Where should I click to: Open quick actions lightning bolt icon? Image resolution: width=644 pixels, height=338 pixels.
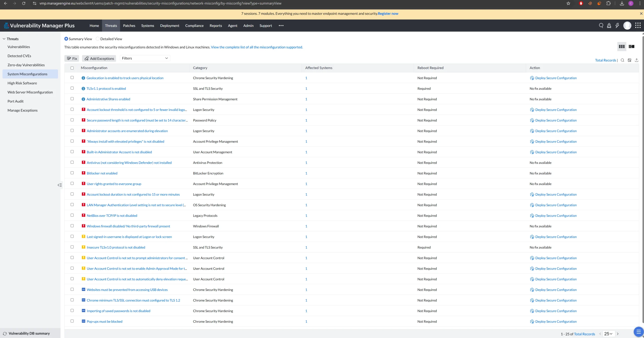617,25
